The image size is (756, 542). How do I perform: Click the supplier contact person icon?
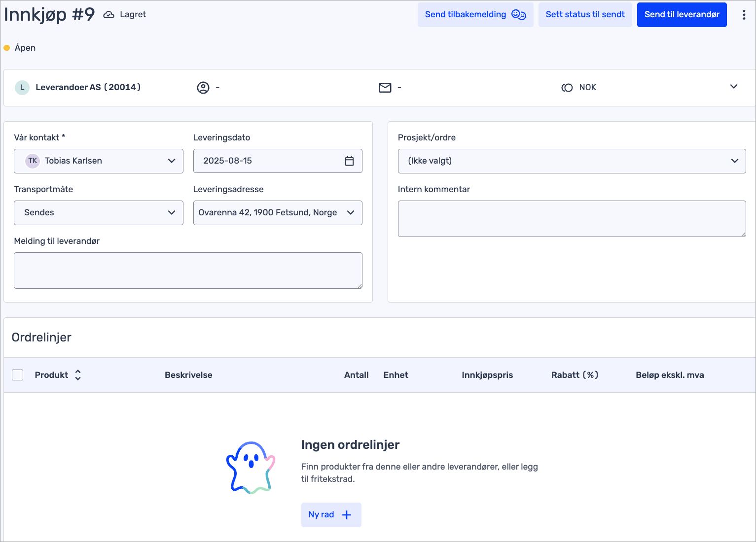(x=203, y=88)
